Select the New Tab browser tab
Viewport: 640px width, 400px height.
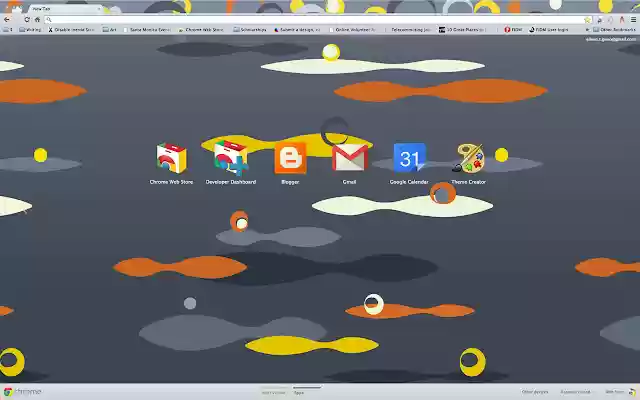click(65, 9)
